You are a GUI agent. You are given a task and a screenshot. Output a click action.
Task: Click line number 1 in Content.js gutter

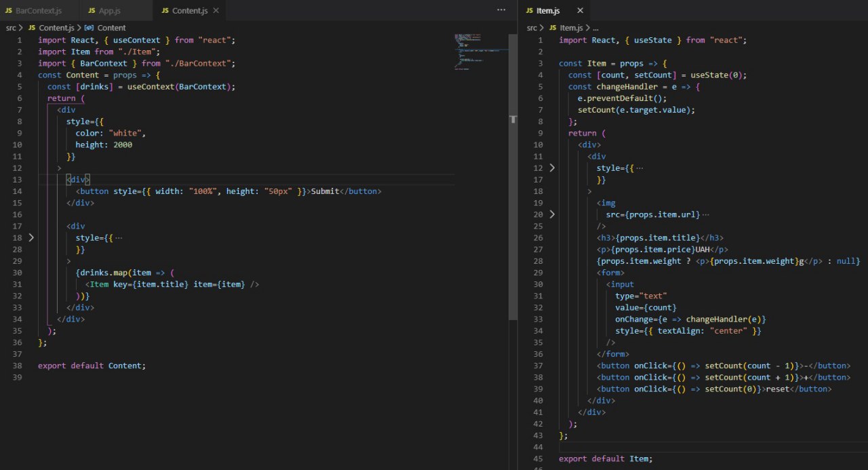pyautogui.click(x=20, y=40)
